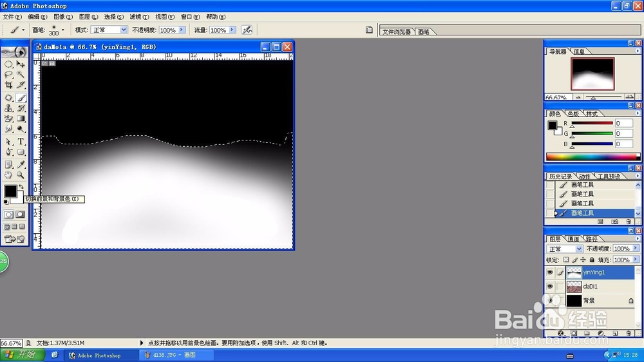Select the Eyedropper tool

(21, 165)
